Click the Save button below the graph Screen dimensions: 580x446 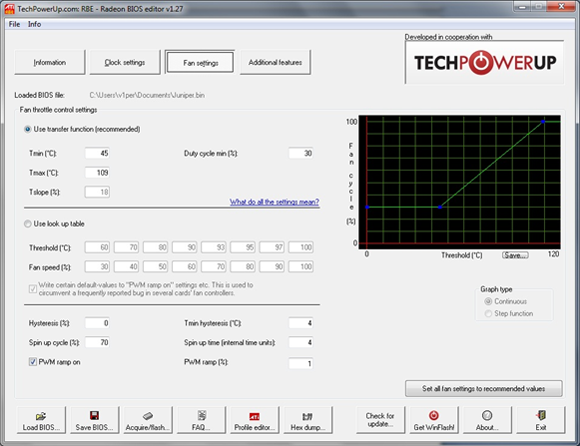click(515, 255)
